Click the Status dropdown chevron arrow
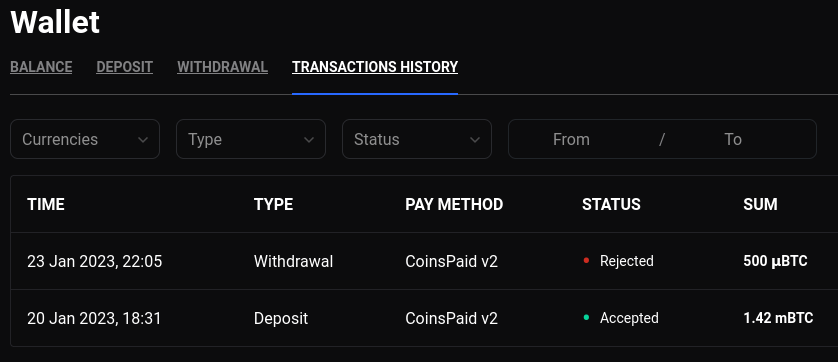The height and width of the screenshot is (362, 838). 475,140
